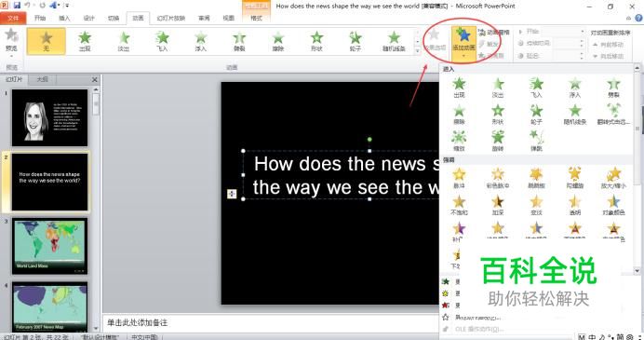
Task: Choose 陀螺旋 emphasis effect
Action: coord(575,178)
